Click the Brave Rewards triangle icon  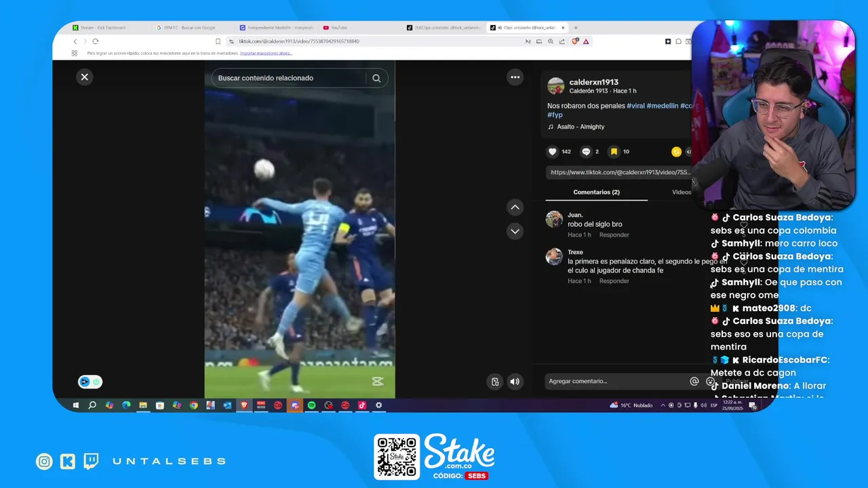[x=586, y=41]
